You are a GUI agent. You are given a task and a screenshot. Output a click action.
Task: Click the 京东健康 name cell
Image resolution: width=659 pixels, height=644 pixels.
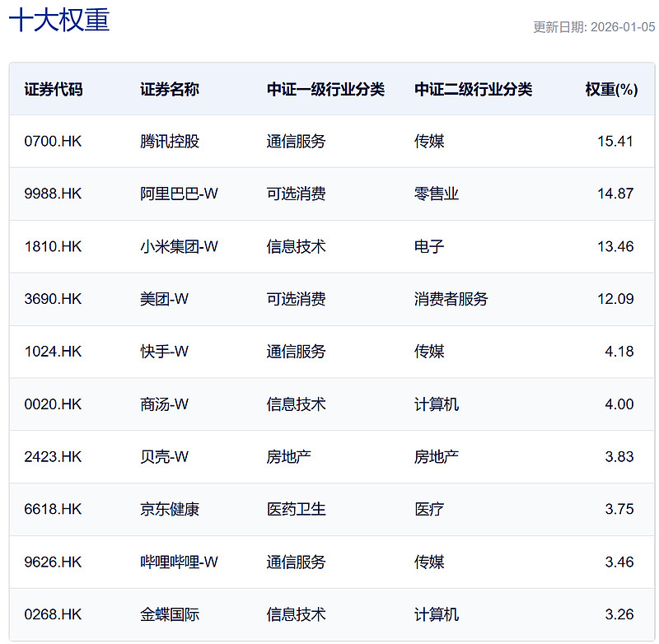click(x=170, y=509)
